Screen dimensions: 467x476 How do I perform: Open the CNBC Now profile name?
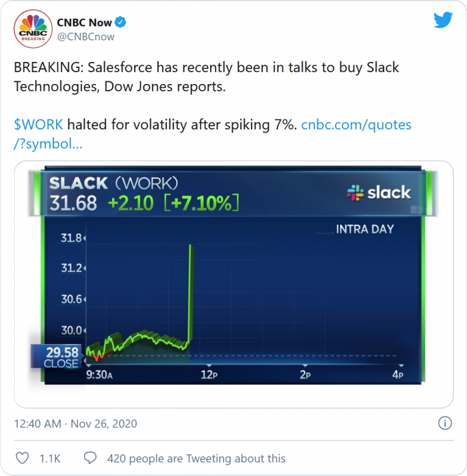pyautogui.click(x=85, y=23)
